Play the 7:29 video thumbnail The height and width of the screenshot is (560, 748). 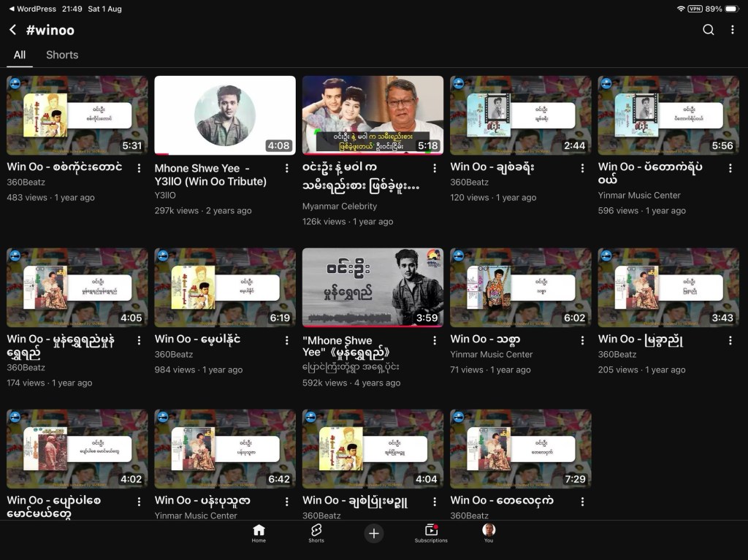pos(521,449)
